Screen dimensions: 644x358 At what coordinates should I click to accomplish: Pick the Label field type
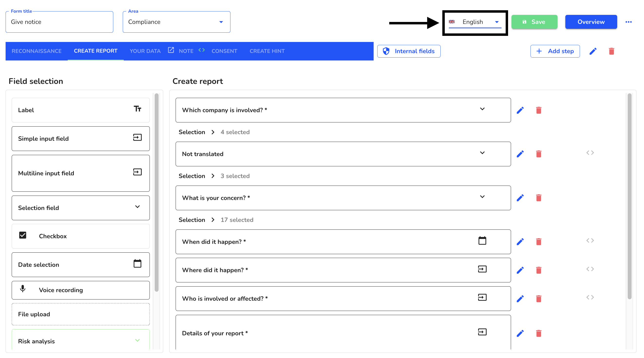[x=80, y=110]
